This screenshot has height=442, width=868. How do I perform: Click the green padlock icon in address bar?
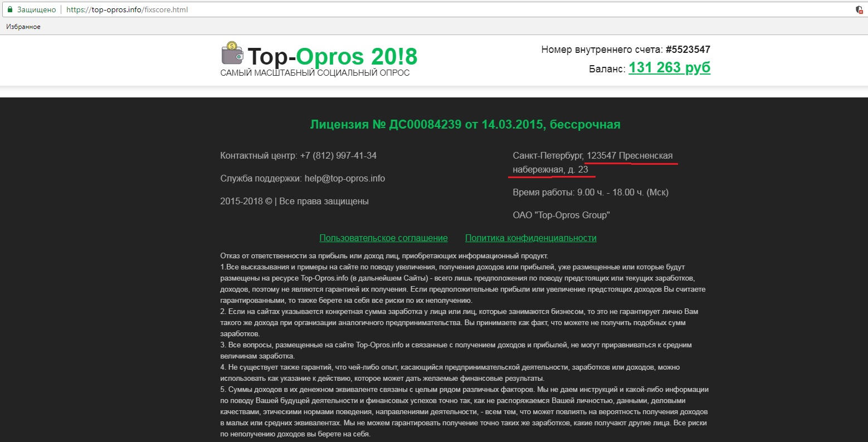click(9, 9)
